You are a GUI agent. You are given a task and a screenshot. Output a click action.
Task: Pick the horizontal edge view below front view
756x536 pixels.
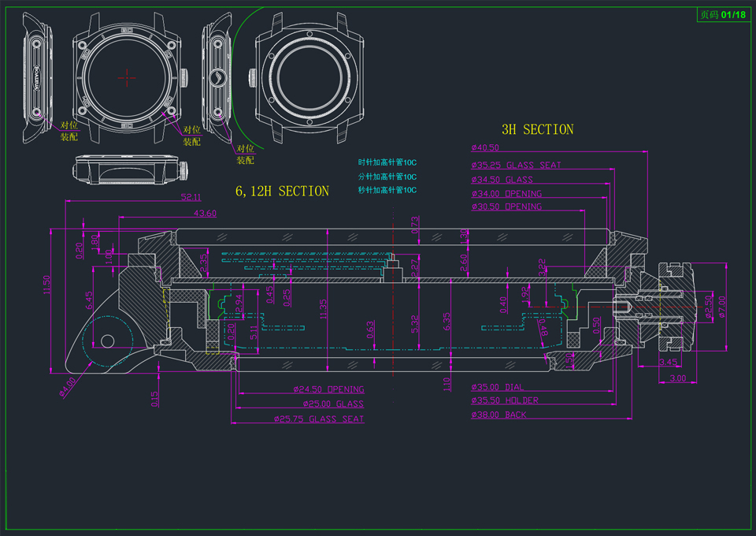130,169
